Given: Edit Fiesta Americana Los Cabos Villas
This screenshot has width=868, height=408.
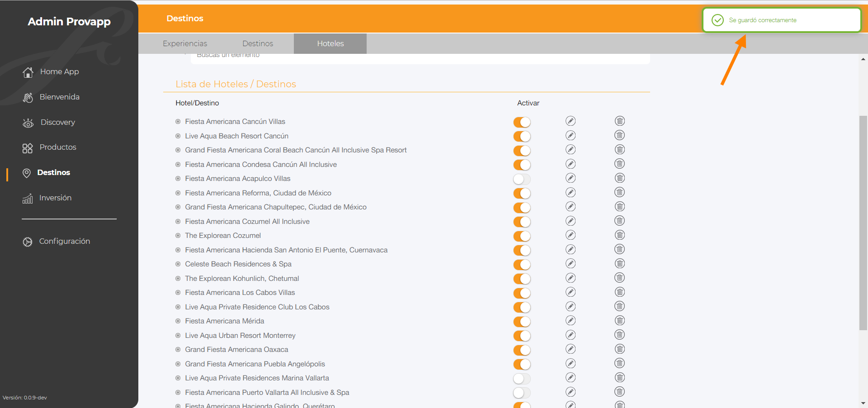Looking at the screenshot, I should (x=571, y=292).
